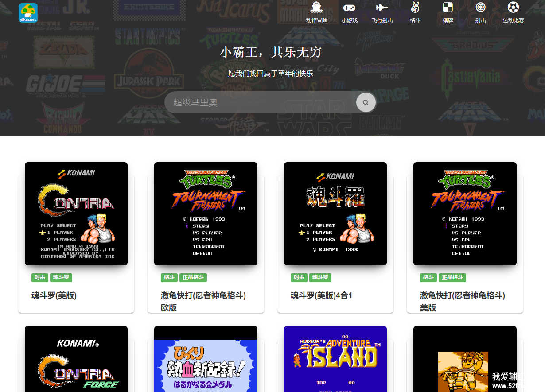The image size is (545, 392).
Task: Open the 魂斗罗(美版)4合1 cover image
Action: click(335, 213)
